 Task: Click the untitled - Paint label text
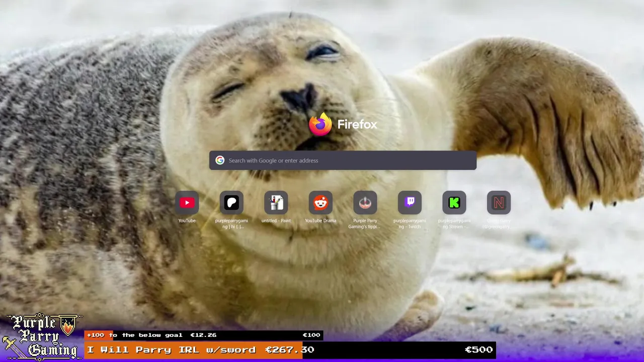click(x=276, y=221)
